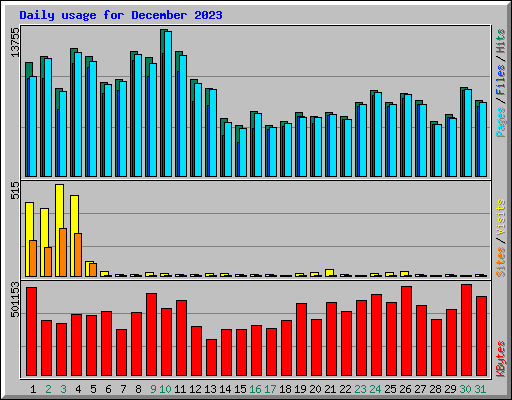Click day label 20 on the x-axis
This screenshot has width=512, height=400.
click(315, 389)
